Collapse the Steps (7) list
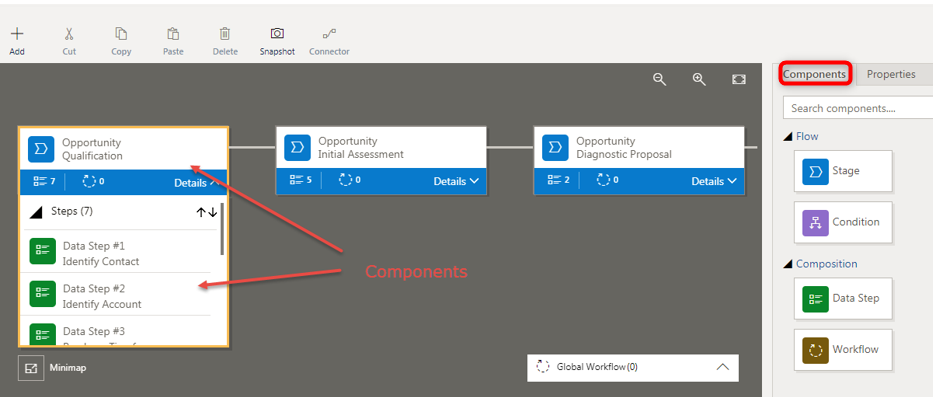 [x=36, y=212]
